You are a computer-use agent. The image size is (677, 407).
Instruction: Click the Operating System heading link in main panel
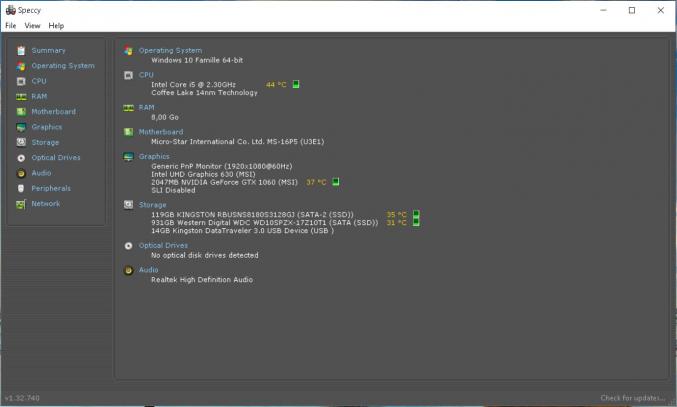(170, 50)
